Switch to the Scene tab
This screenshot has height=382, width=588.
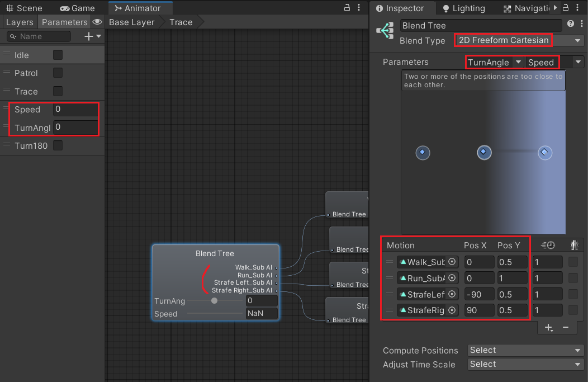[24, 8]
